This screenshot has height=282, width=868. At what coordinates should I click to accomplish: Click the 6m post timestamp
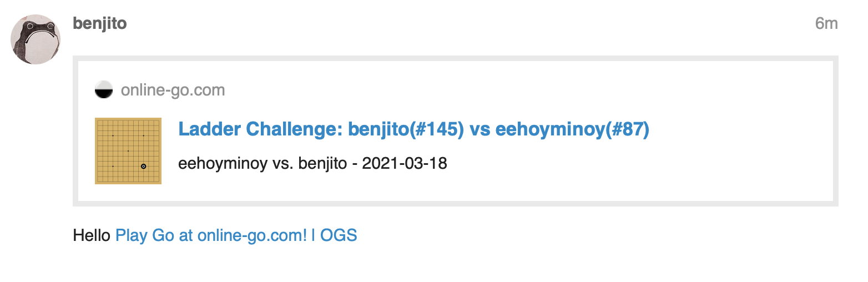pyautogui.click(x=826, y=24)
